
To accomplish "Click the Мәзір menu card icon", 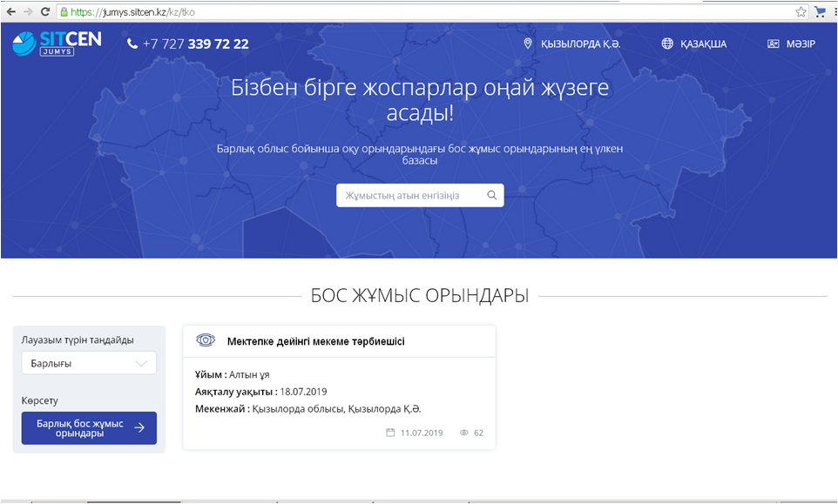I will tap(773, 44).
